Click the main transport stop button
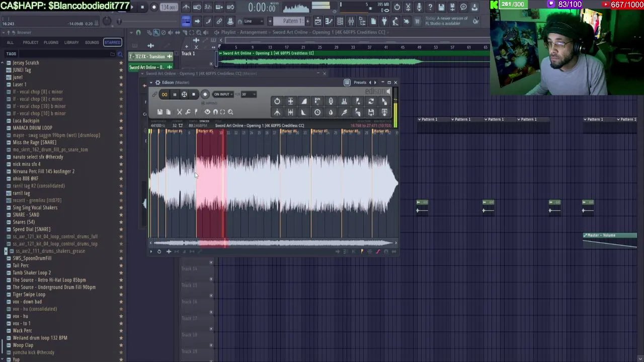The height and width of the screenshot is (362, 644). 142,7
